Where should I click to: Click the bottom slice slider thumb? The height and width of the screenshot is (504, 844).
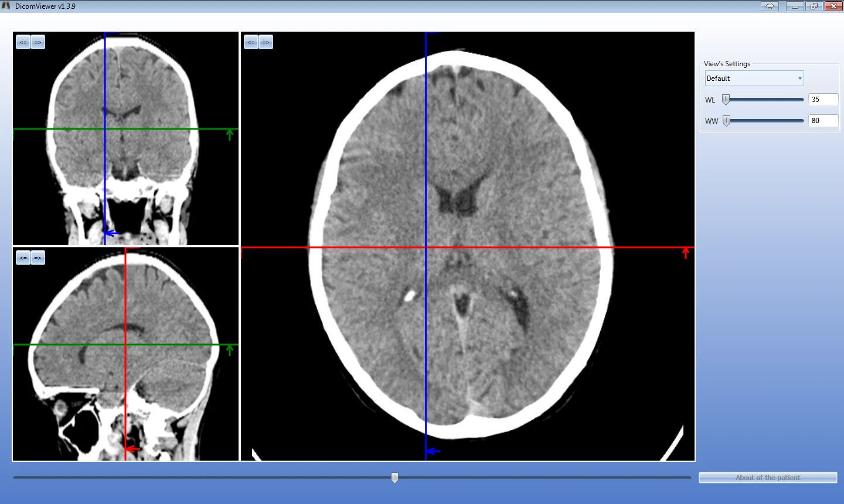(x=395, y=478)
